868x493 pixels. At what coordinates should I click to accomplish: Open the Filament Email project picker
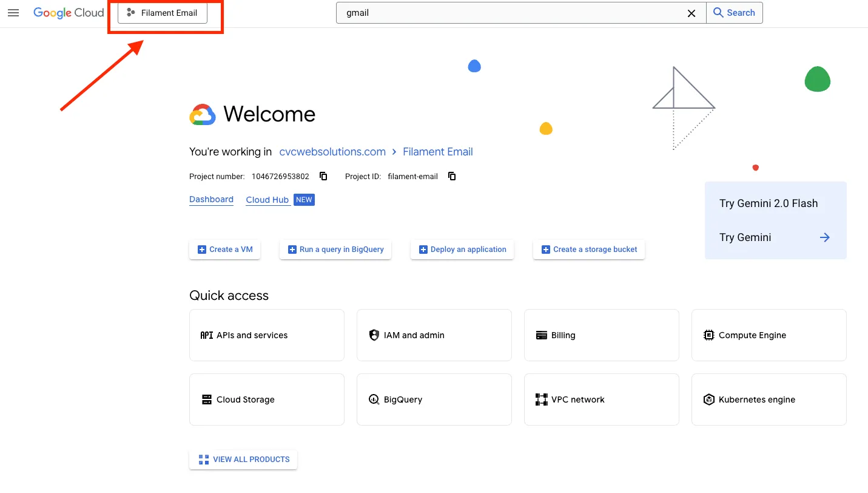point(163,13)
